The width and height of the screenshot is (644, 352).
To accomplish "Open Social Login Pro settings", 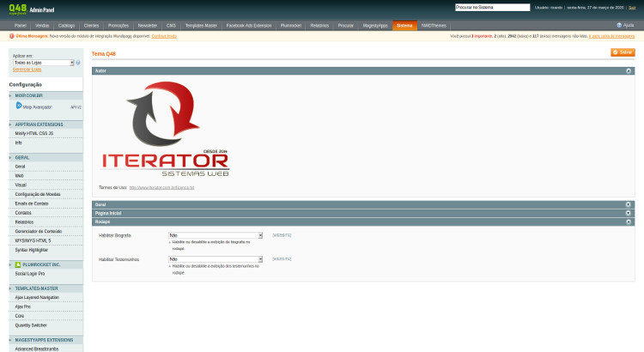I will (x=30, y=274).
